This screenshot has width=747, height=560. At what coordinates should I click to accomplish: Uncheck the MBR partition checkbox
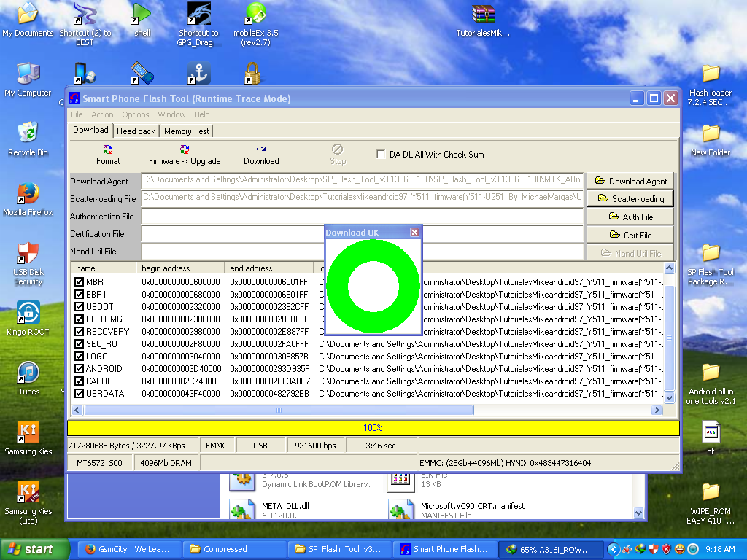79,282
